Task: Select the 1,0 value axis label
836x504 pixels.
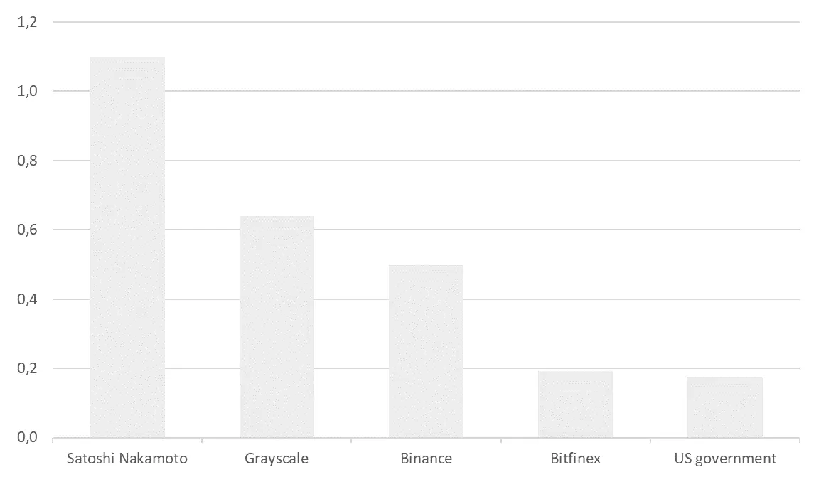Action: (27, 91)
